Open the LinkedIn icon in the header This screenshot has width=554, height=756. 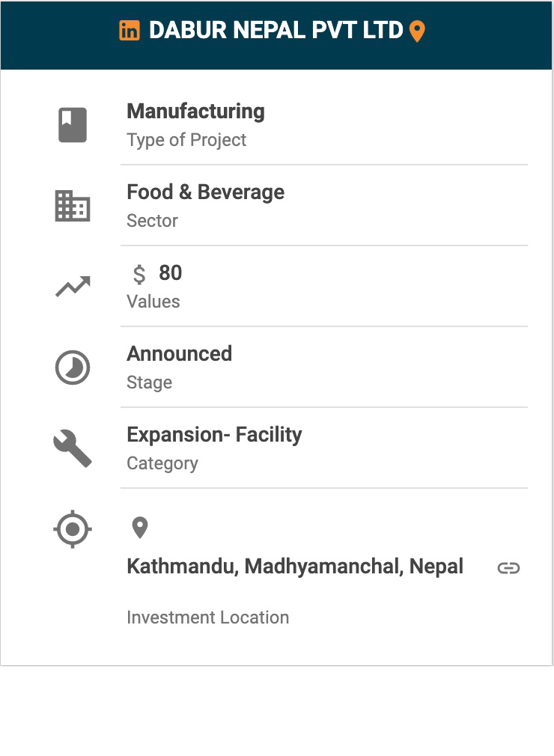click(130, 31)
